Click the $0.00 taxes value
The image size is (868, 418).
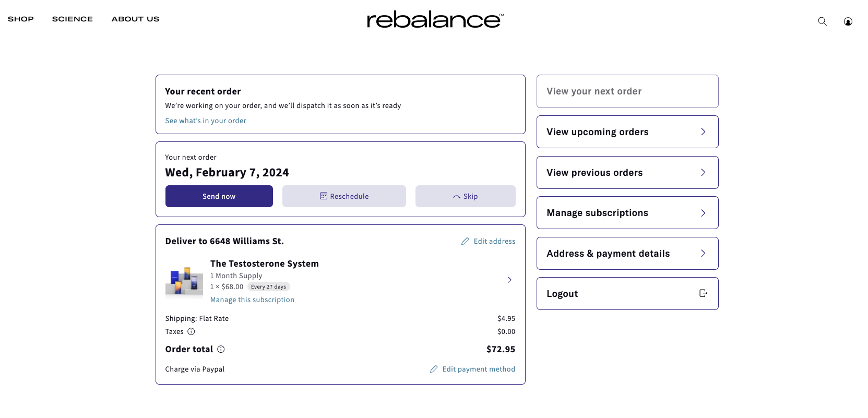[506, 331]
